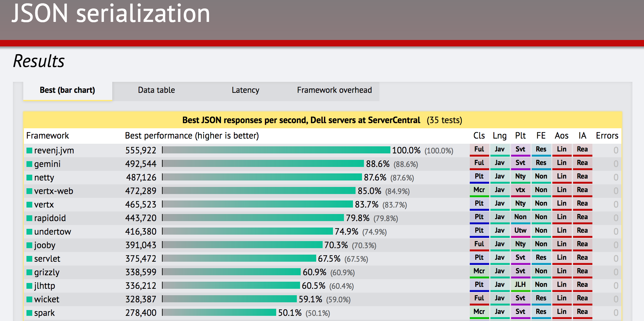Click the Nty platform tag in netty row

[520, 177]
